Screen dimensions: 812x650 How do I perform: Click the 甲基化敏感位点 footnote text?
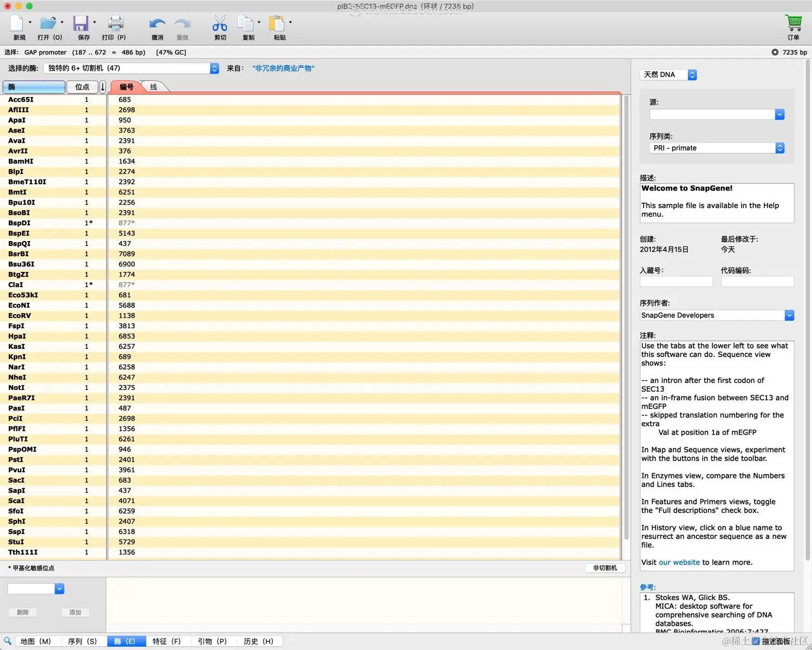(x=31, y=568)
